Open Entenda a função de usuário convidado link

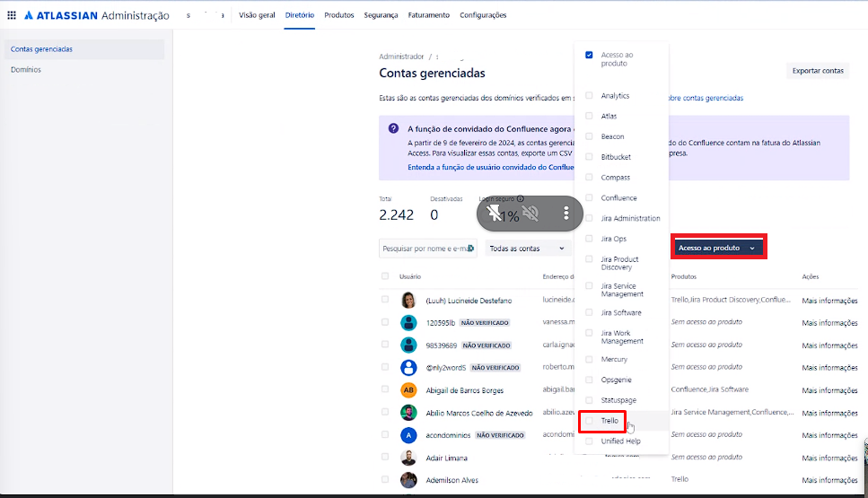[x=490, y=167]
